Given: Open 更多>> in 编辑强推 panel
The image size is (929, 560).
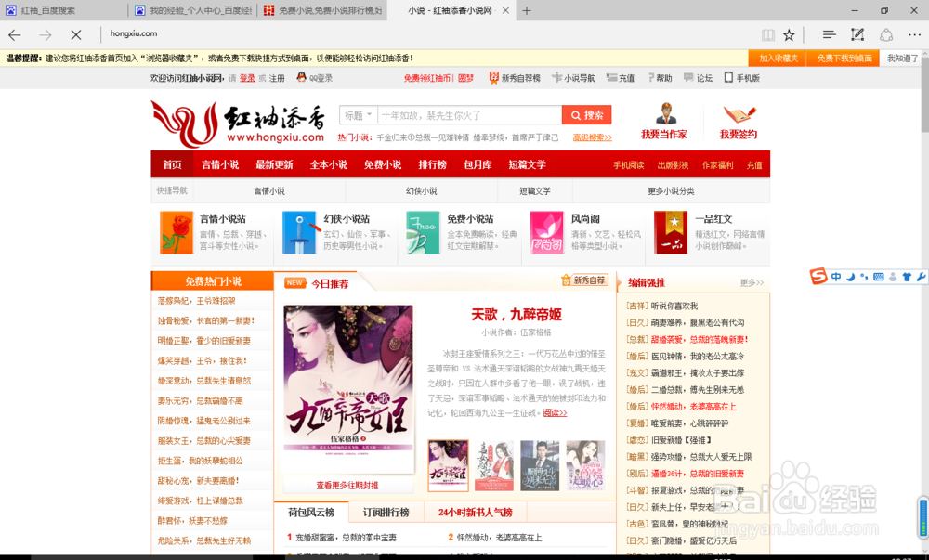Looking at the screenshot, I should 752,283.
